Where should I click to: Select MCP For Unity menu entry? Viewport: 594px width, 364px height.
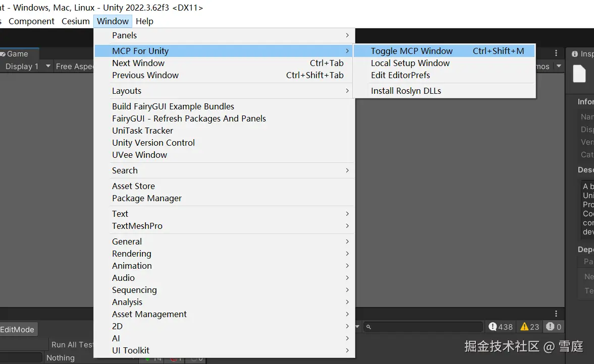(224, 51)
